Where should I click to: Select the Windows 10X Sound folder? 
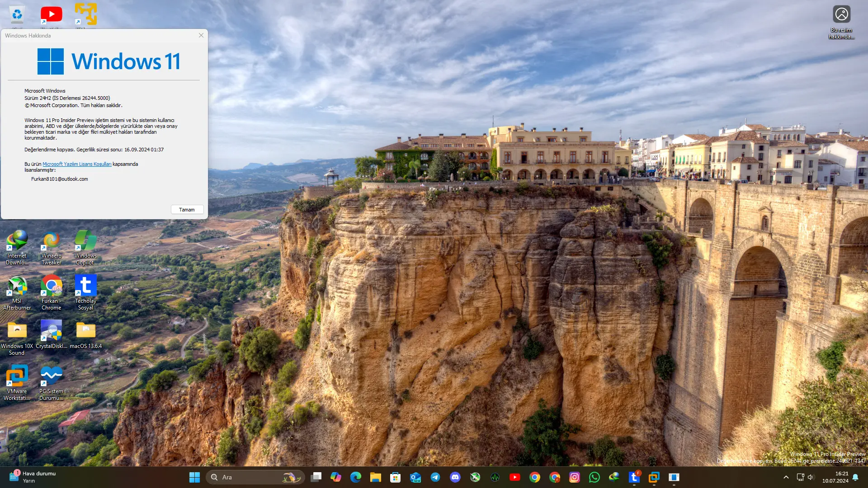point(17,338)
